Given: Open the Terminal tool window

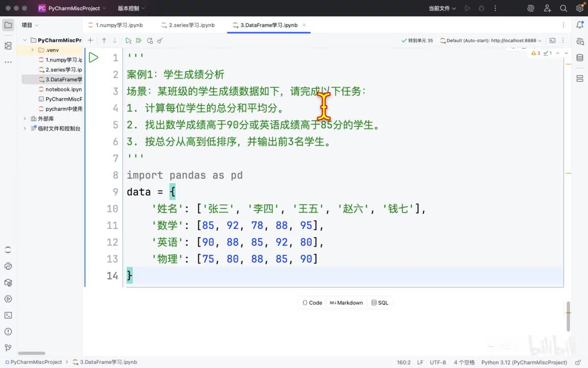Looking at the screenshot, I should (8, 315).
